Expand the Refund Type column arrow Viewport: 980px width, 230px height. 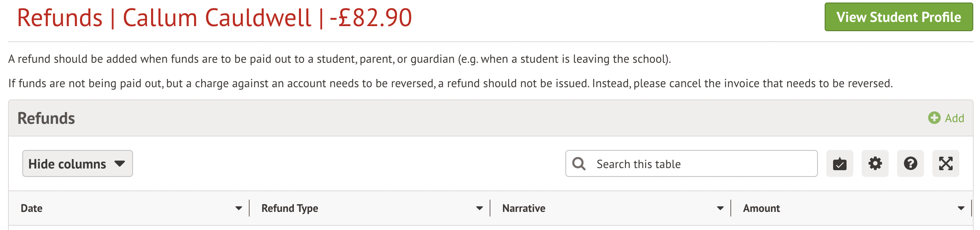click(479, 209)
